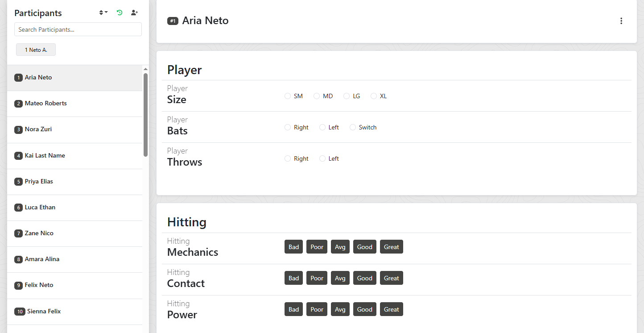Select Left for Player Throws
Image resolution: width=644 pixels, height=333 pixels.
[322, 158]
